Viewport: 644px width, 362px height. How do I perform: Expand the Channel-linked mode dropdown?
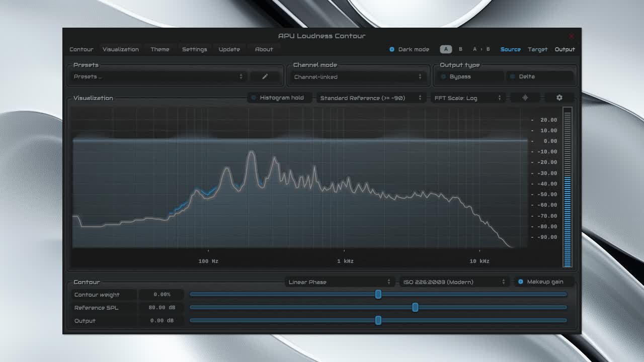[357, 77]
